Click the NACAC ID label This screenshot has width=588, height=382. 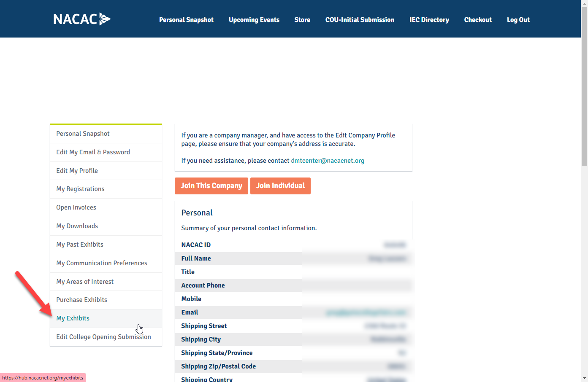196,245
